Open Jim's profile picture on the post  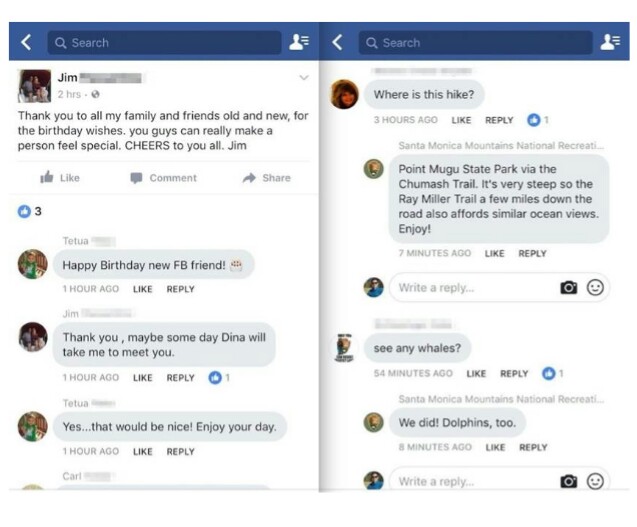pos(35,86)
